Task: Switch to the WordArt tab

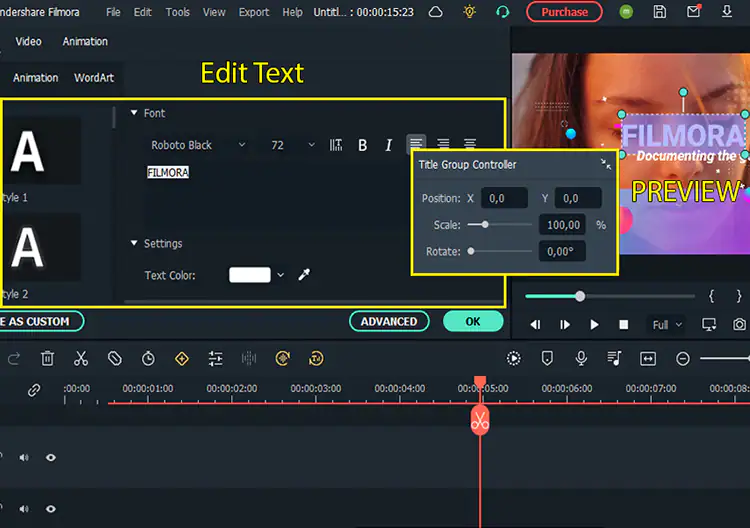Action: (94, 78)
